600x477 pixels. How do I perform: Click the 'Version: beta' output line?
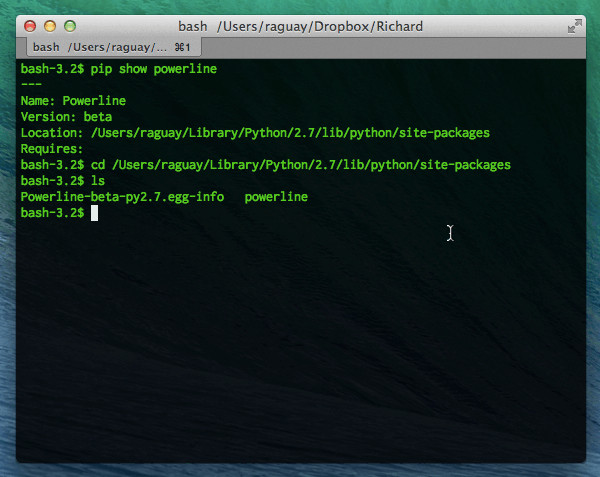coord(66,117)
